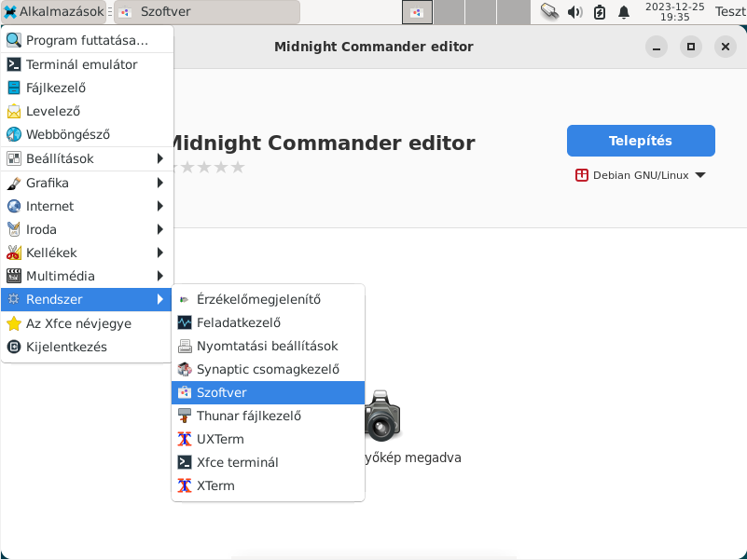The width and height of the screenshot is (747, 560).
Task: Click the Webböngésző globe icon
Action: click(x=14, y=134)
